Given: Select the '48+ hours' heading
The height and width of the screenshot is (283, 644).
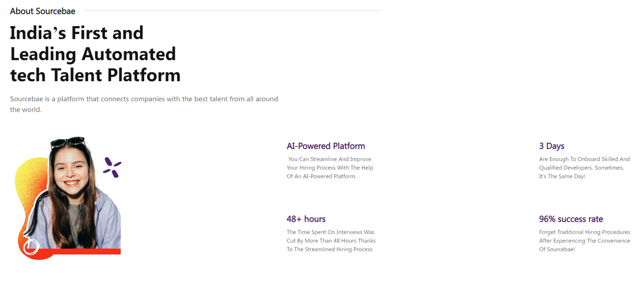Looking at the screenshot, I should click(306, 219).
